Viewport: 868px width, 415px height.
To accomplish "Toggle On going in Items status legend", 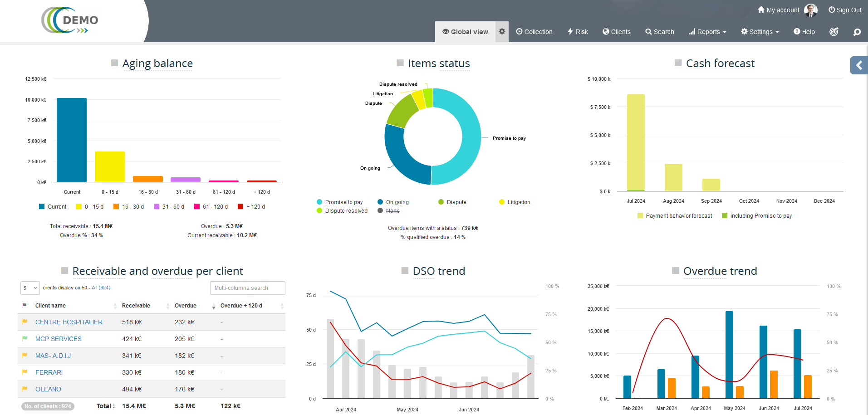I will (393, 202).
